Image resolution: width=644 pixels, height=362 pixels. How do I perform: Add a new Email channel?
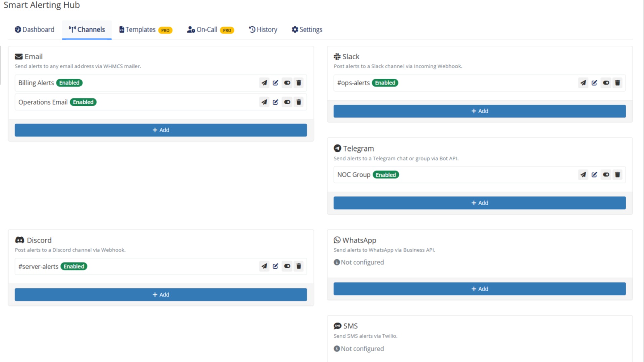161,130
